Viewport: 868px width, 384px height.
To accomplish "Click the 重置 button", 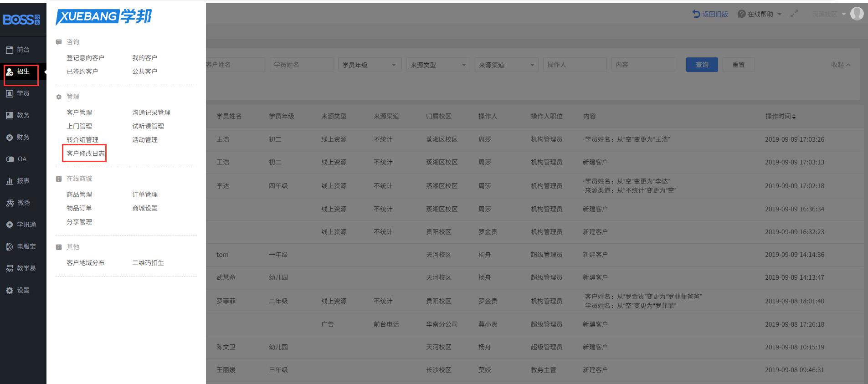I will tap(738, 65).
